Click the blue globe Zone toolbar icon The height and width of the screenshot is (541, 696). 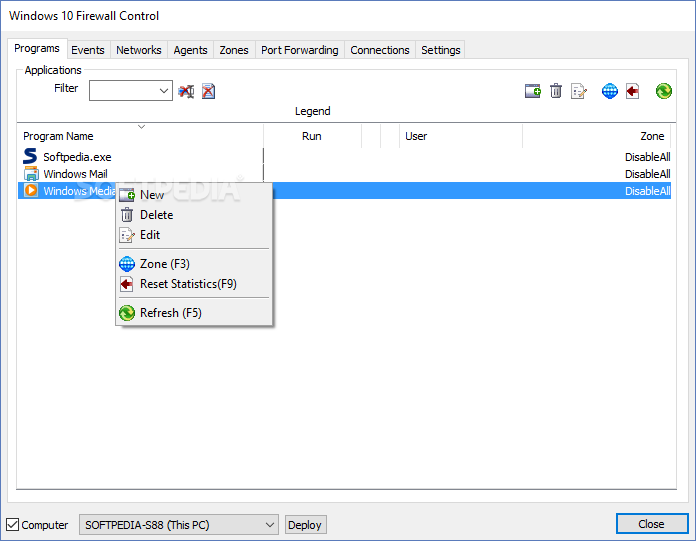(x=610, y=91)
